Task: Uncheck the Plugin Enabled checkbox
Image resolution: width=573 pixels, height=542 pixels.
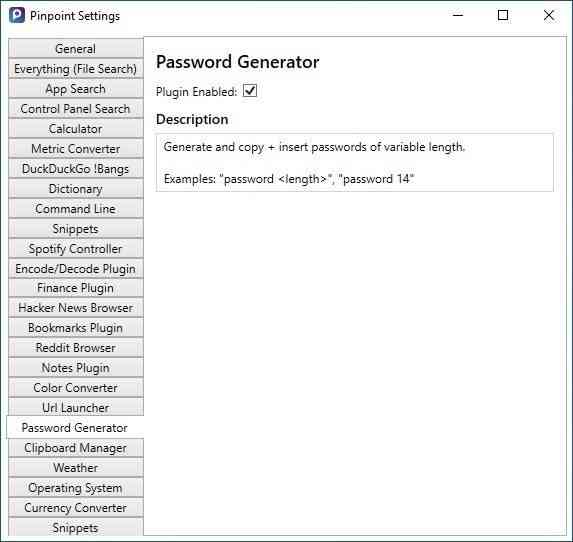Action: tap(250, 91)
